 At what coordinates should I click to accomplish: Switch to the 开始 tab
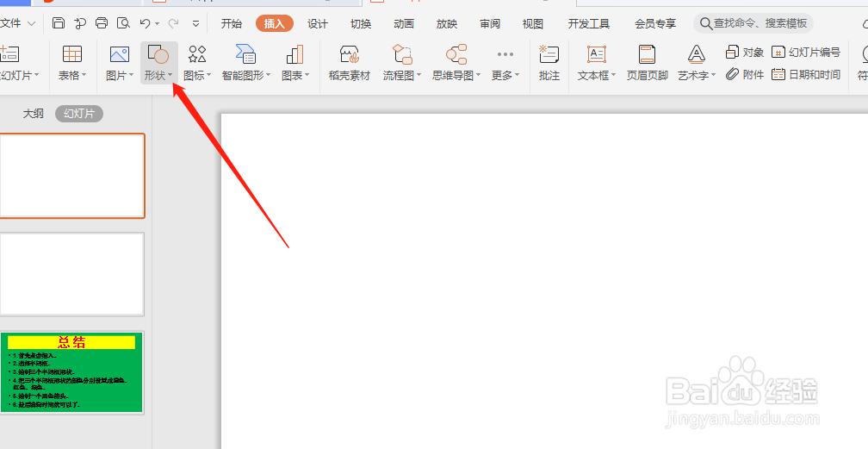click(x=232, y=23)
